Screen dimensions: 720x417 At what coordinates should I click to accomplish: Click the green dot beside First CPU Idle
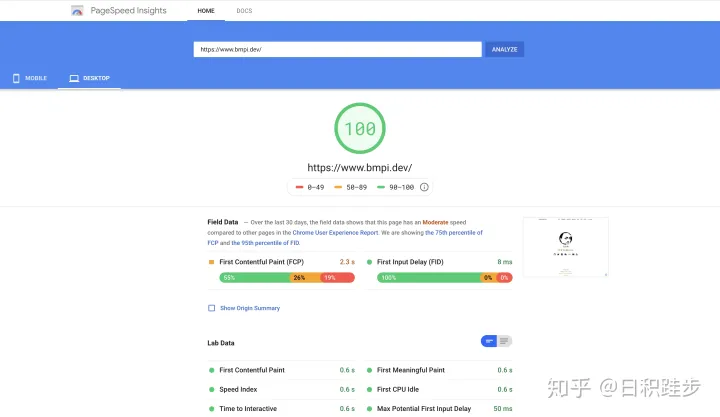pos(369,389)
